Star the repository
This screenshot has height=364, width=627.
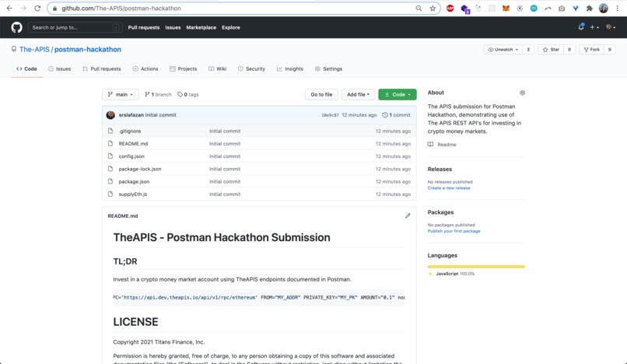(x=551, y=50)
